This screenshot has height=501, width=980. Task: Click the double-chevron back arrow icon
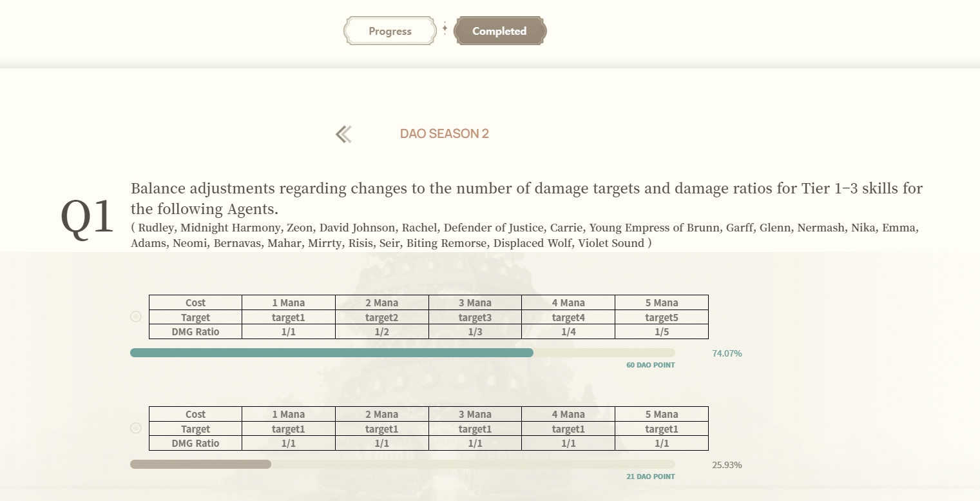(343, 134)
